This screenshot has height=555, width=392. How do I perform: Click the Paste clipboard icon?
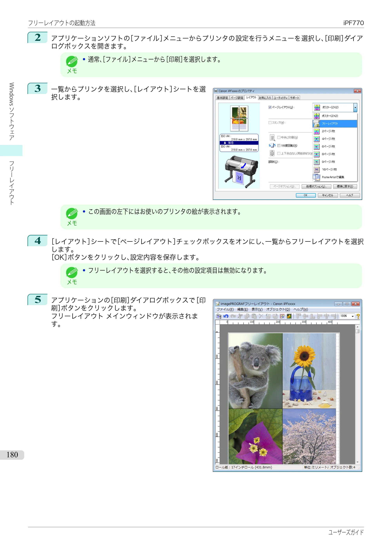(254, 316)
